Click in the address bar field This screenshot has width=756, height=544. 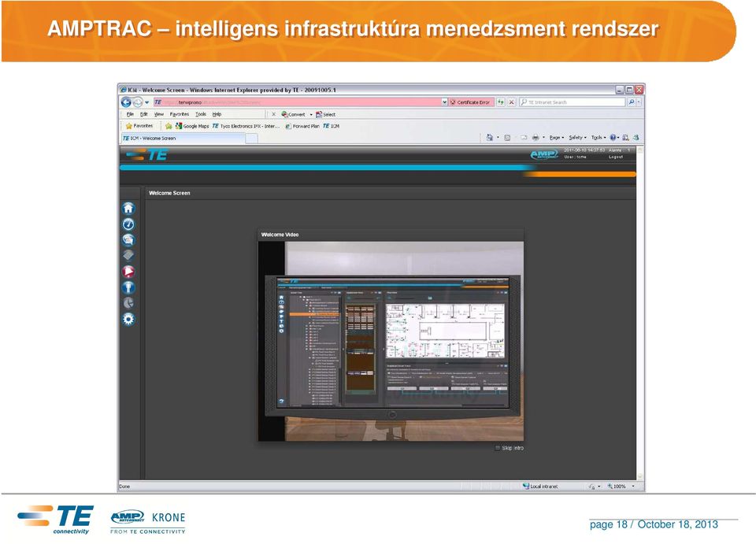(298, 102)
